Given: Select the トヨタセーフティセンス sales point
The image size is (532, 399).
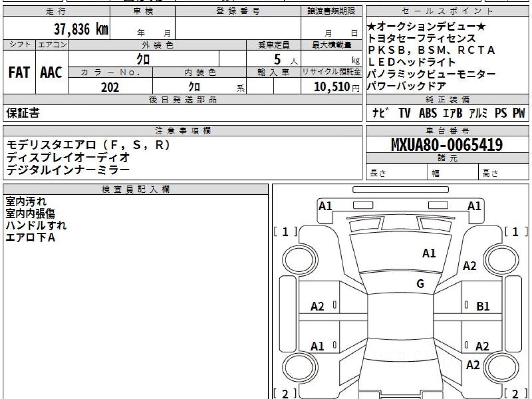Looking at the screenshot, I should coord(422,39).
